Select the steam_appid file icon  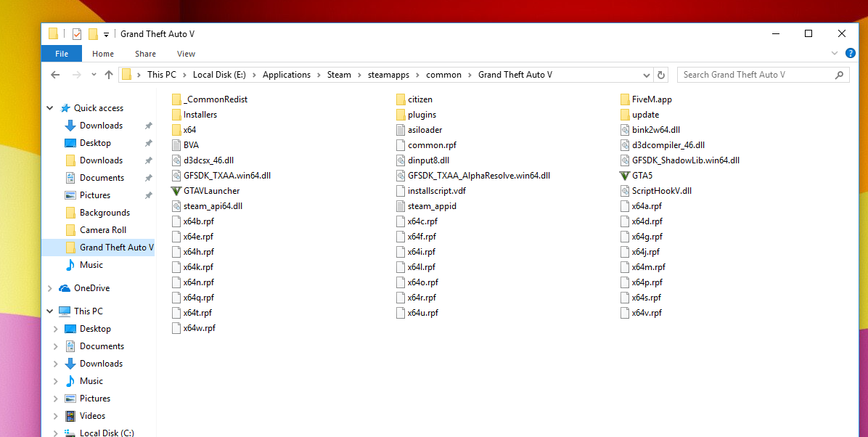(x=401, y=206)
